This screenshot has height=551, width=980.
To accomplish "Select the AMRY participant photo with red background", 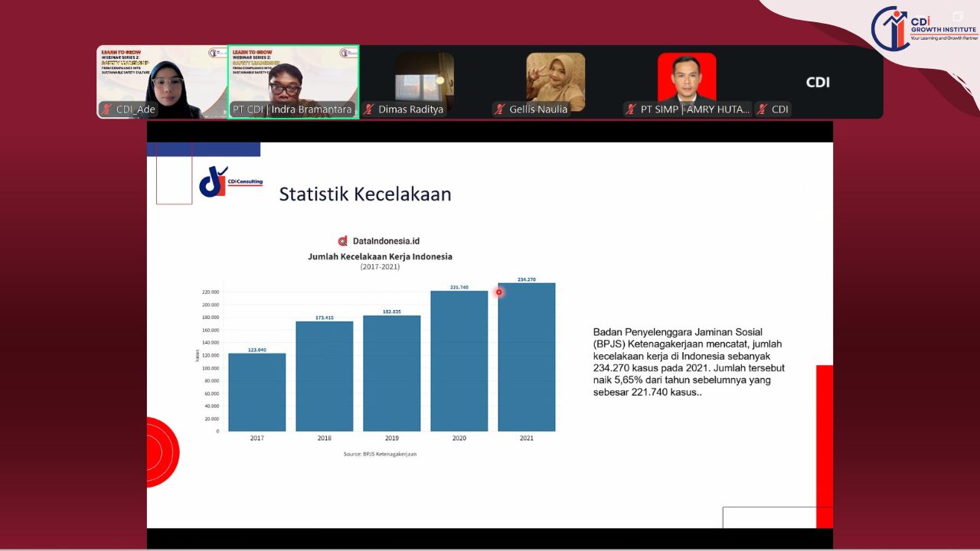I will [687, 77].
